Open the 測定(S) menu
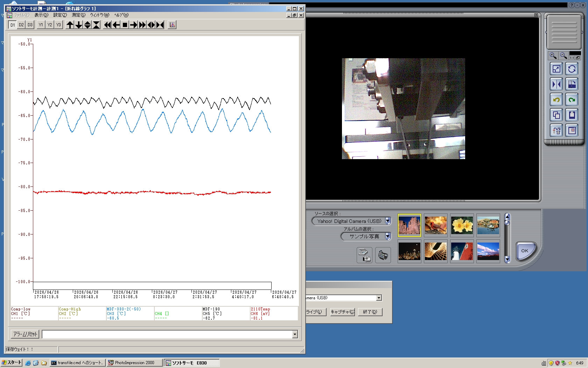This screenshot has width=588, height=368. click(x=78, y=15)
